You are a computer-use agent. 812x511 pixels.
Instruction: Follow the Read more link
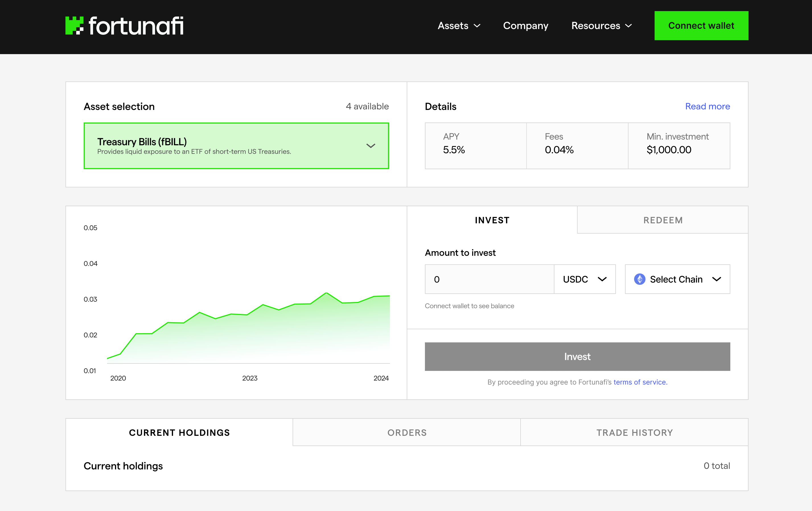click(x=707, y=106)
